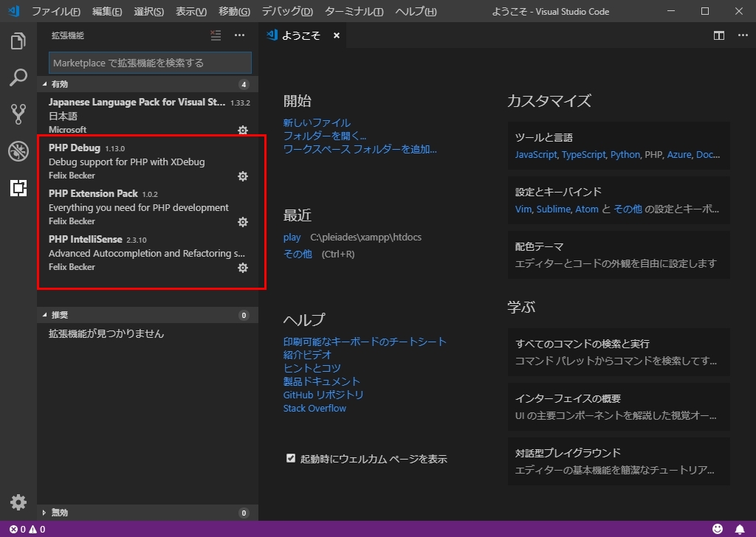Open the Source Control view icon

[18, 114]
